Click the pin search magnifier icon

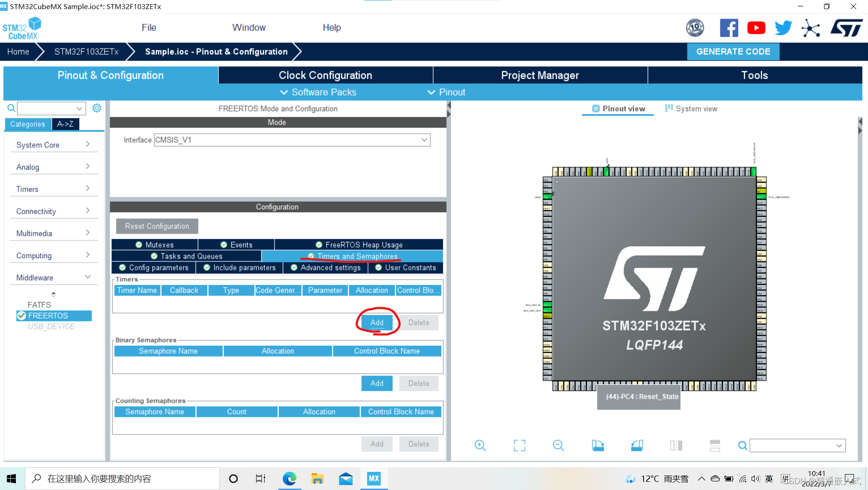742,446
